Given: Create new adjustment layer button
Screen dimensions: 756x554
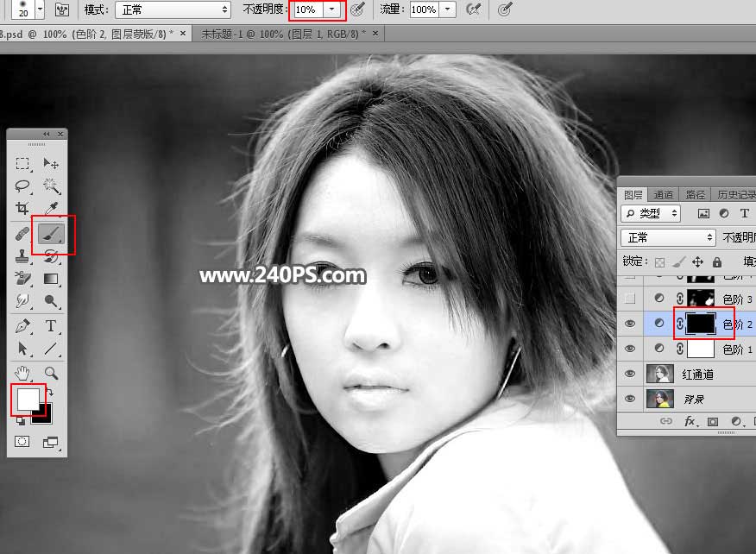Looking at the screenshot, I should click(x=736, y=421).
